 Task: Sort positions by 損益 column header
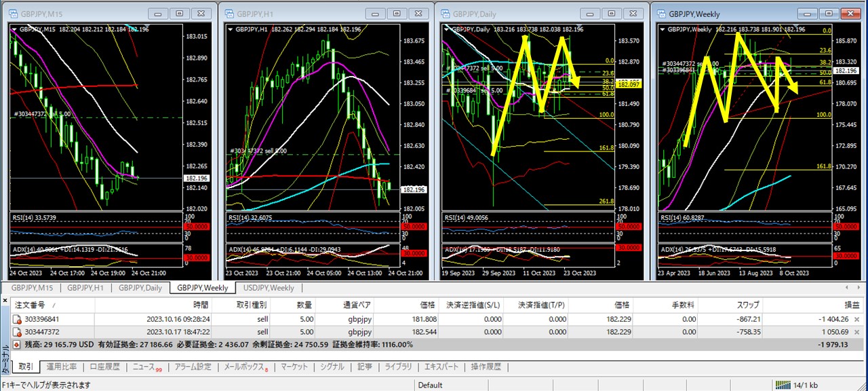[x=851, y=305]
